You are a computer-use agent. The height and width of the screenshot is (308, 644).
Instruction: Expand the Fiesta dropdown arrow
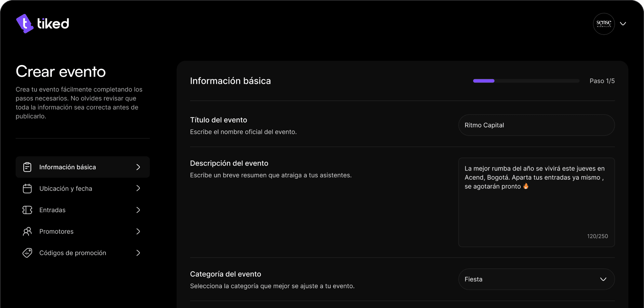(603, 279)
